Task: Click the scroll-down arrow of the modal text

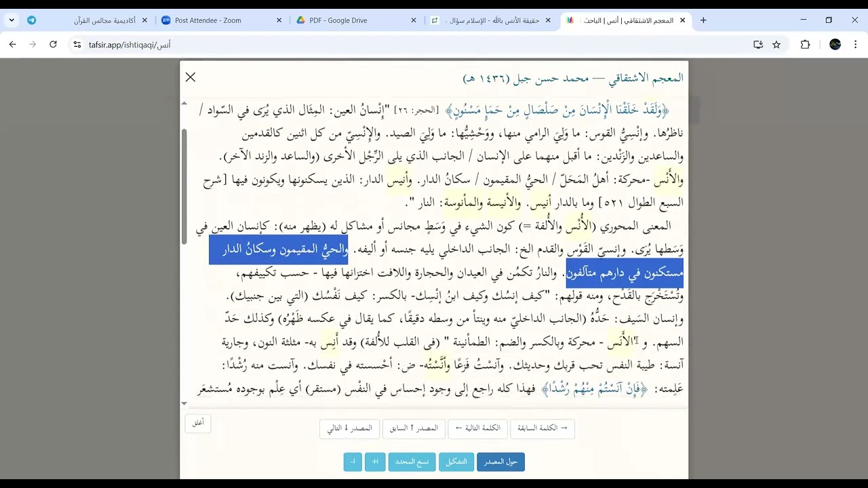Action: click(184, 403)
